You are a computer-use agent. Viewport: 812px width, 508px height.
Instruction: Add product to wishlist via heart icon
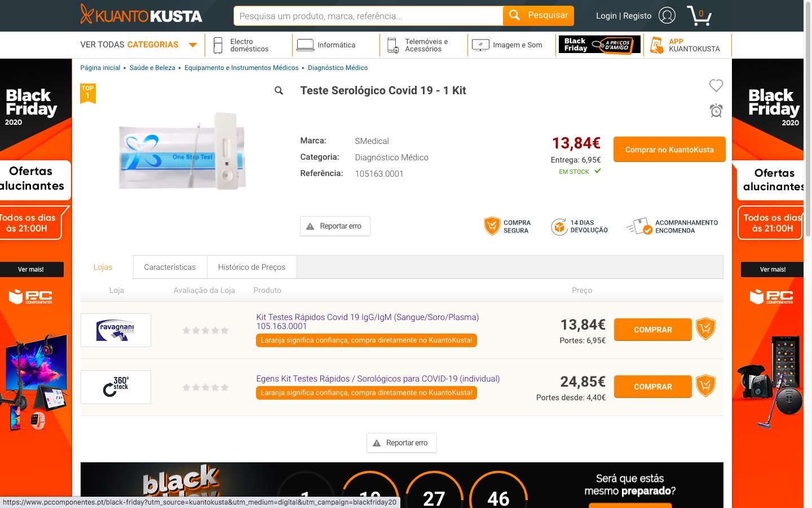[716, 85]
